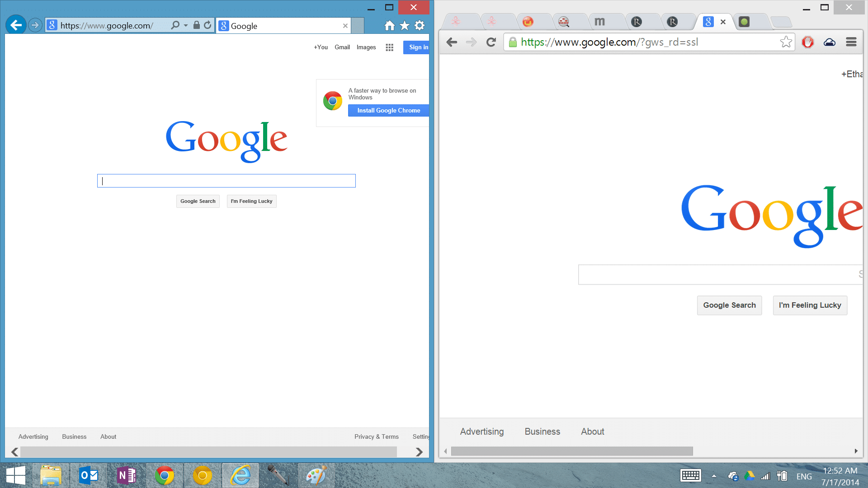This screenshot has width=868, height=488.
Task: Click the IE horizontal scrollbar thumb
Action: [208, 452]
